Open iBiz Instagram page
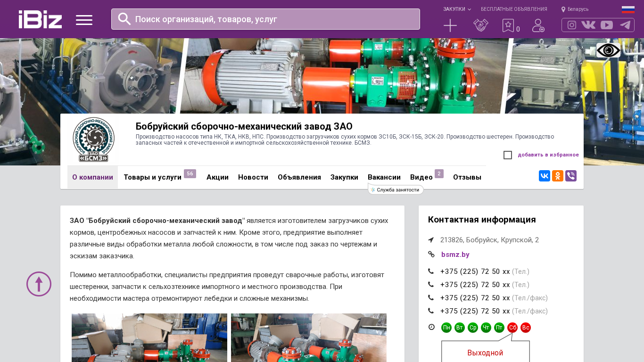 tap(572, 25)
